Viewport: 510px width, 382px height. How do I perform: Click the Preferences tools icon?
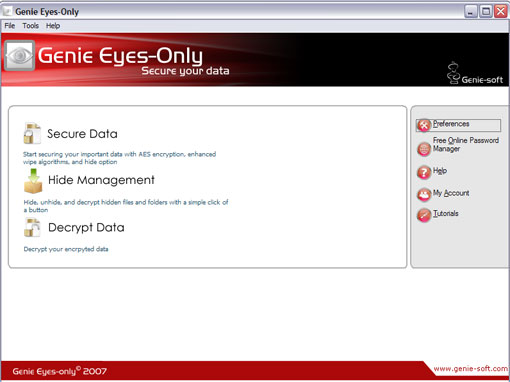click(424, 125)
